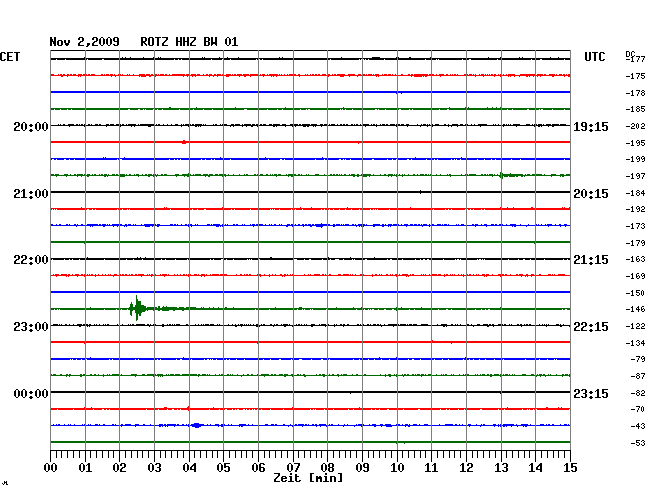Click the DC offset value "-134"

pos(636,343)
